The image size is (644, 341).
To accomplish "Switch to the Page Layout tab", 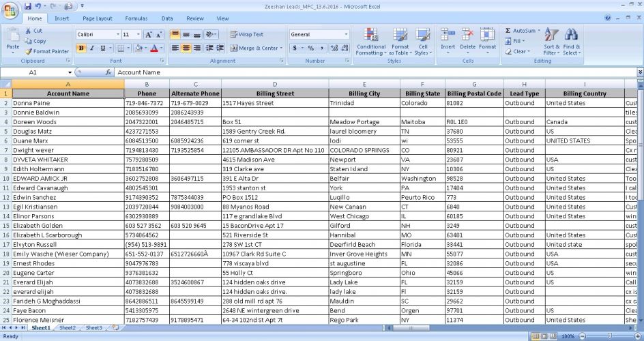I will pos(98,18).
